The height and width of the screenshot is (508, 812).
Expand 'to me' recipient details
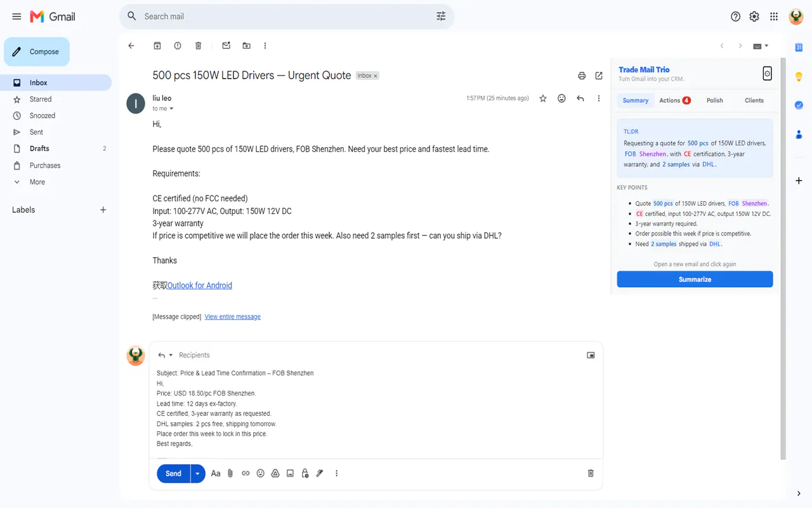pos(171,109)
